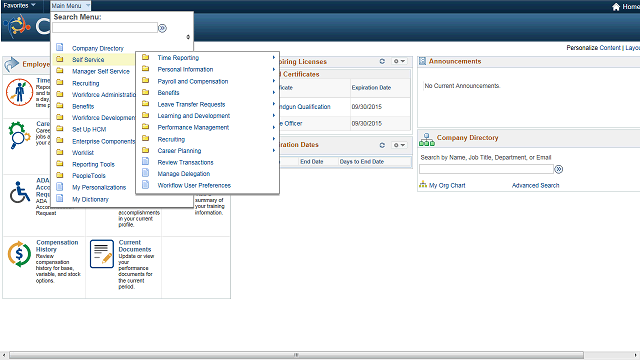Open Reporting Tools menu item

pos(93,164)
